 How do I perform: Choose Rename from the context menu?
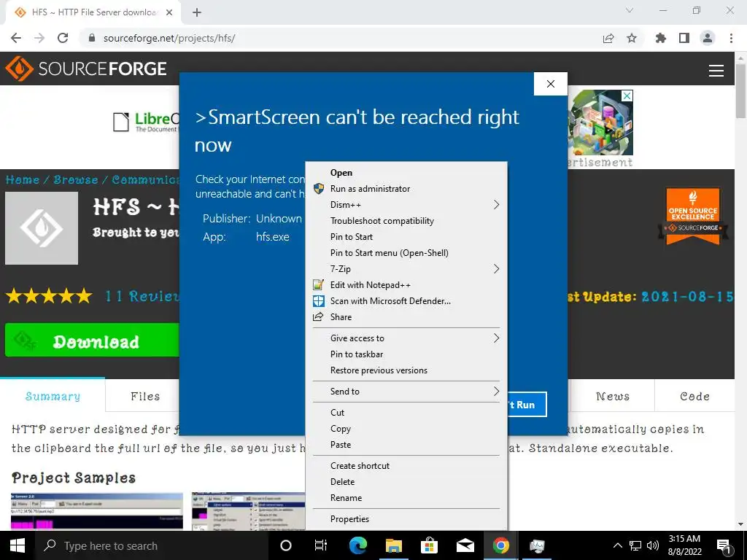(x=406, y=498)
